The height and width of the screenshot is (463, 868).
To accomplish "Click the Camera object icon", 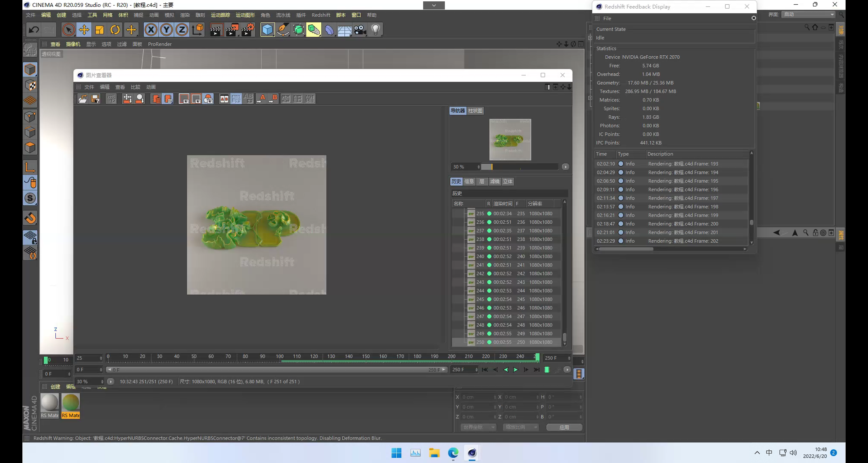I will tap(360, 30).
